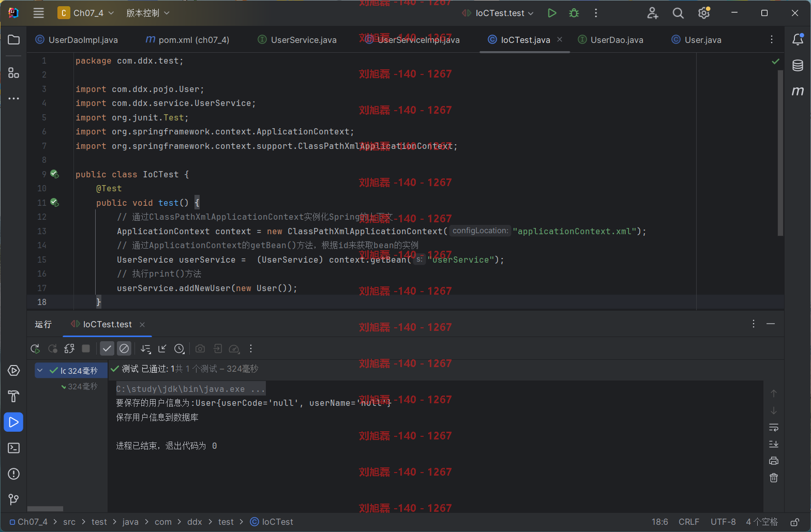Click the editor vertical scrollbar
The height and width of the screenshot is (532, 811).
coord(780,153)
